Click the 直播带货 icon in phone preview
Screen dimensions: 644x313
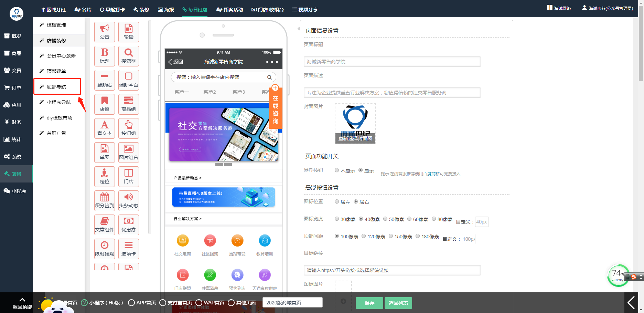coord(237,241)
